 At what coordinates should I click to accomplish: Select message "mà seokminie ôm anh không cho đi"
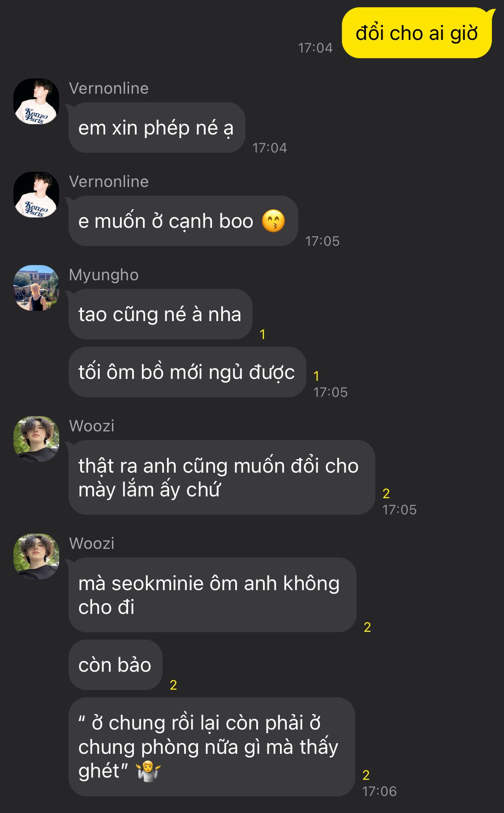click(212, 595)
